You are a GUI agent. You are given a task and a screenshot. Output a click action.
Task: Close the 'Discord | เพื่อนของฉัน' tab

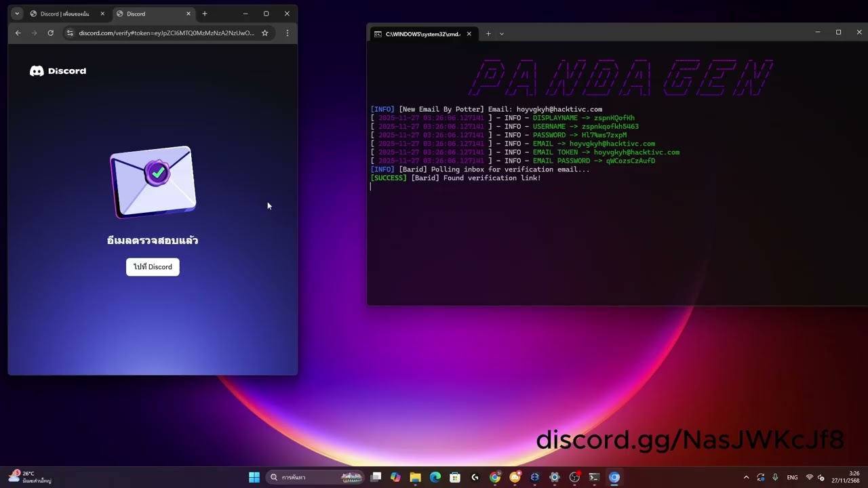click(102, 14)
